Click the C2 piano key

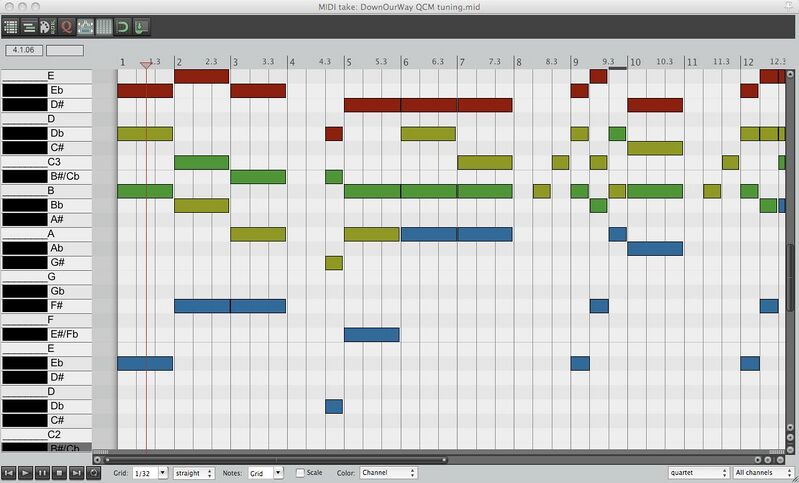pos(46,434)
